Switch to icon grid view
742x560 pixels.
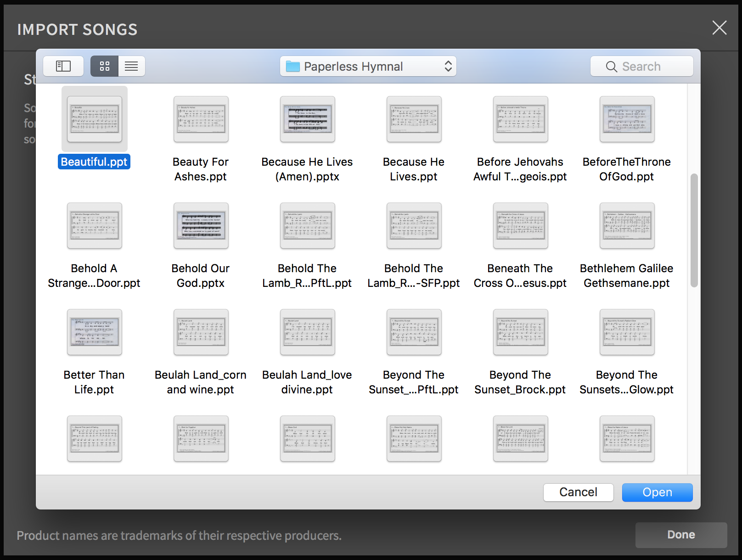pos(105,66)
